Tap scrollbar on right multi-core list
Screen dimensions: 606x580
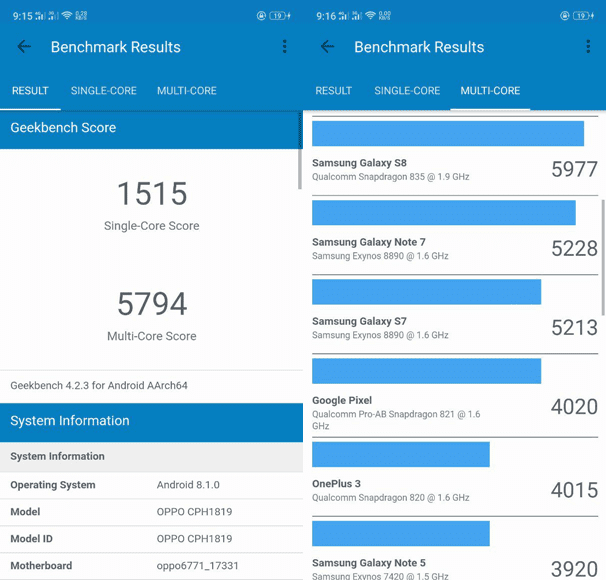[x=603, y=257]
